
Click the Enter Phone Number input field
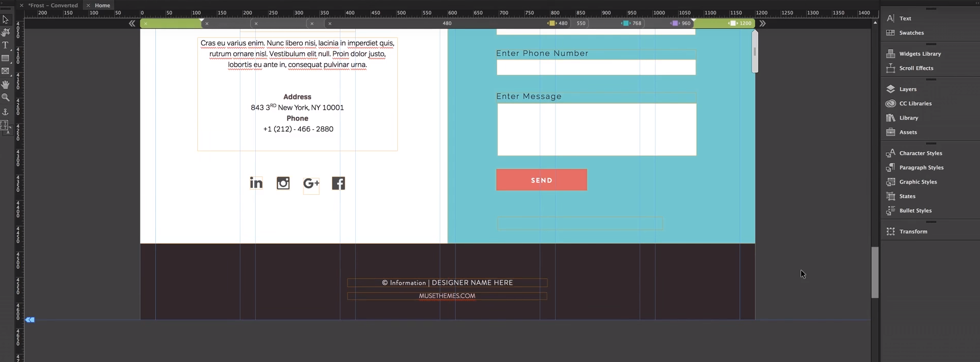click(596, 67)
